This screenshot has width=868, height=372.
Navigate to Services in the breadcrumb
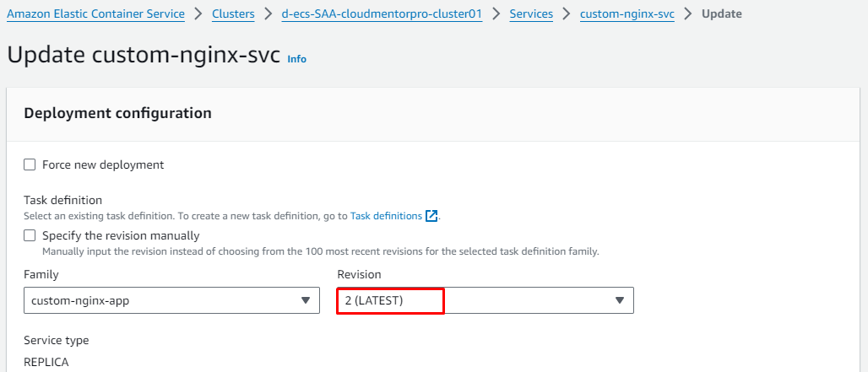point(531,14)
